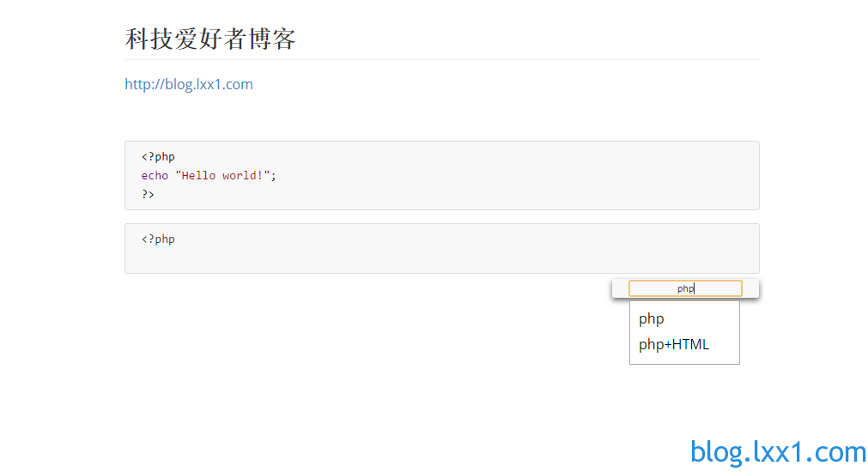Open the http://blog.lxx1.com hyperlink

[x=188, y=84]
